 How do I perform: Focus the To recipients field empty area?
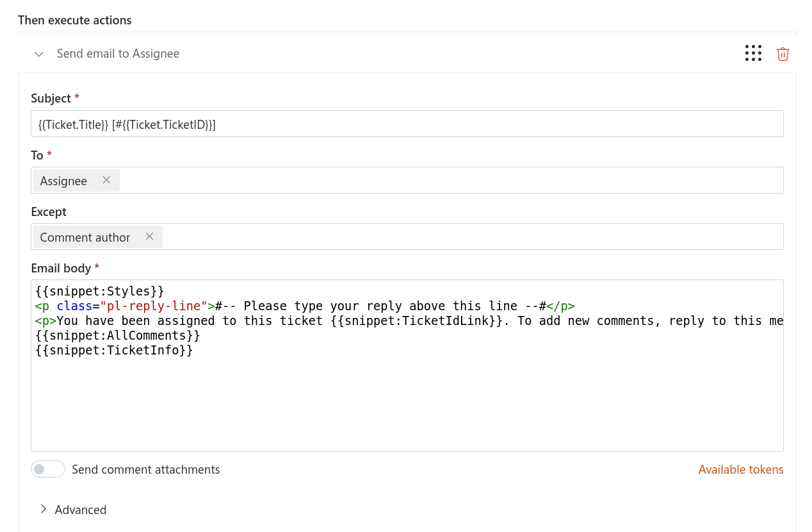click(x=448, y=180)
